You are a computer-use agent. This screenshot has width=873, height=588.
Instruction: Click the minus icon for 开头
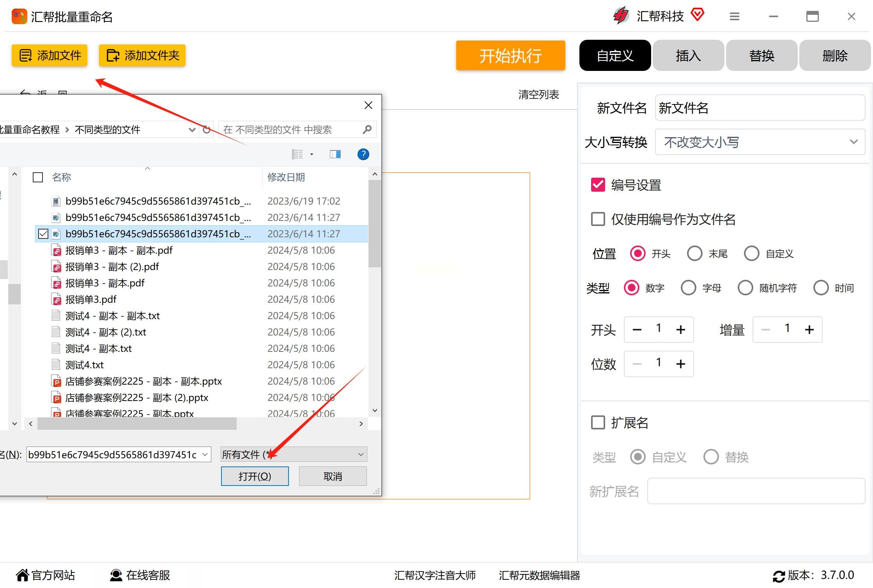point(637,330)
